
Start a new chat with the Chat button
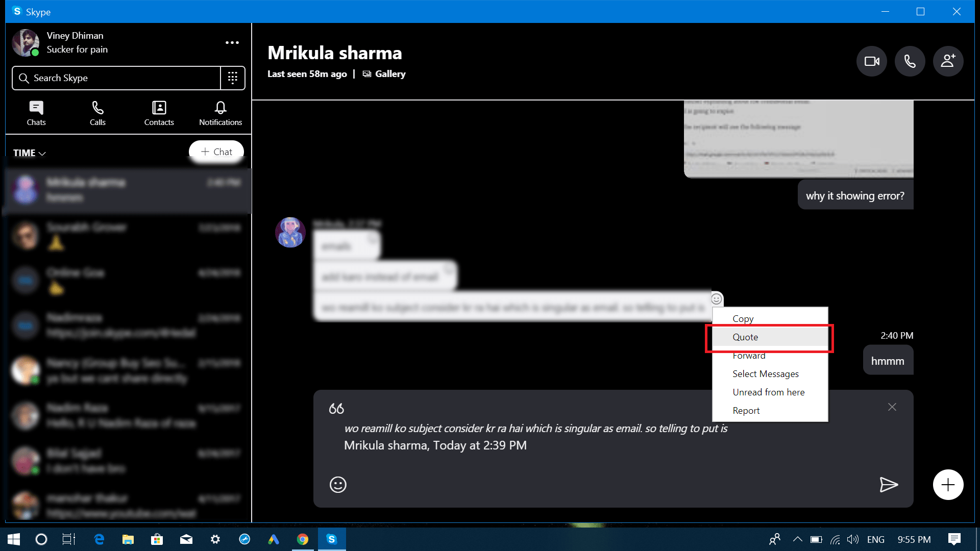pos(216,151)
